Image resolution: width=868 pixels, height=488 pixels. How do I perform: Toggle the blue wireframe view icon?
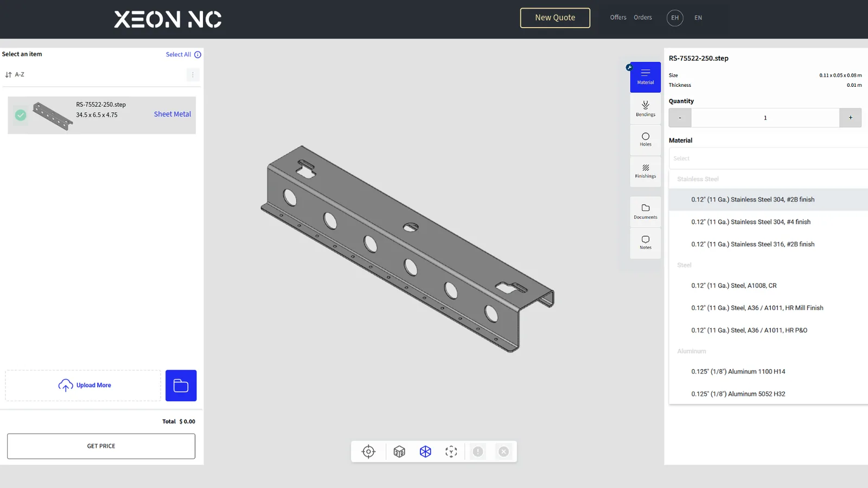pos(425,452)
